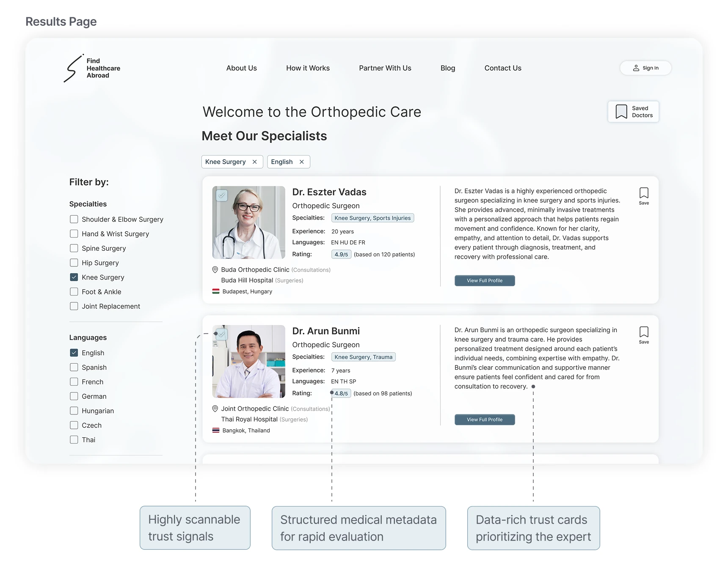Image resolution: width=728 pixels, height=565 pixels.
Task: Click the Knee Surgery, Sports Injuries tag
Action: (372, 218)
